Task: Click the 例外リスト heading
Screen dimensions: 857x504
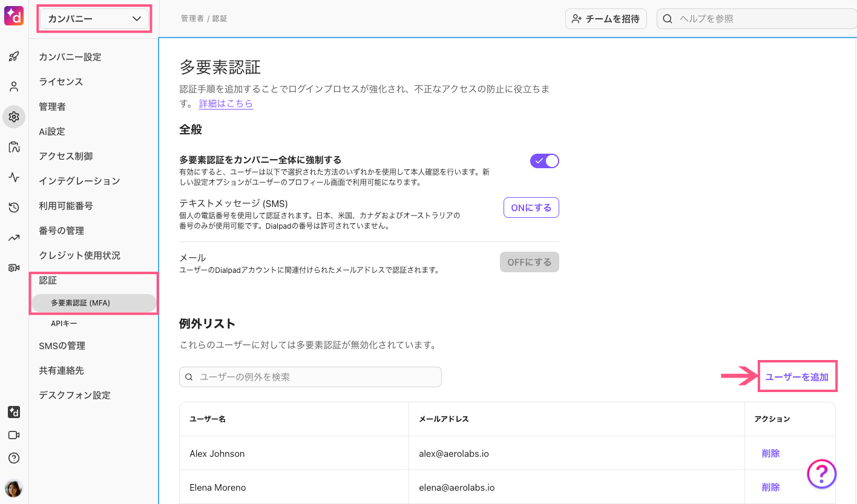Action: (x=208, y=324)
